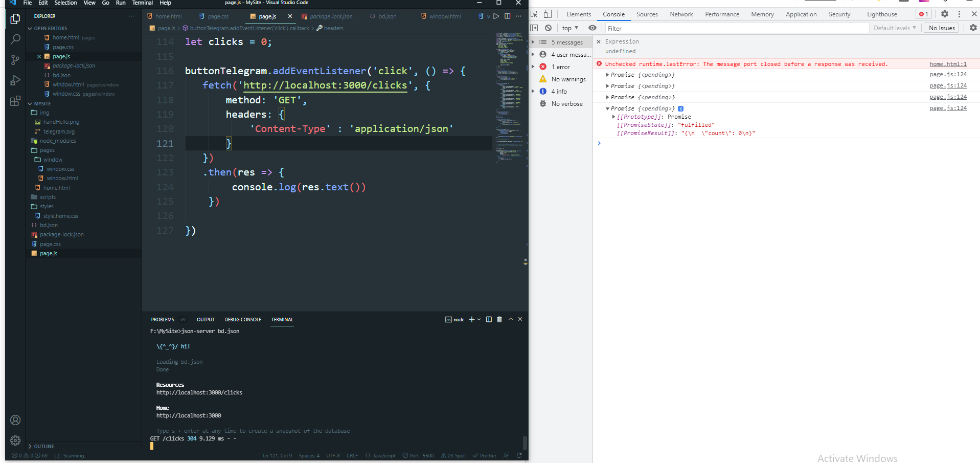The image size is (980, 463).
Task: Open the Default levels dropdown
Action: [x=894, y=28]
